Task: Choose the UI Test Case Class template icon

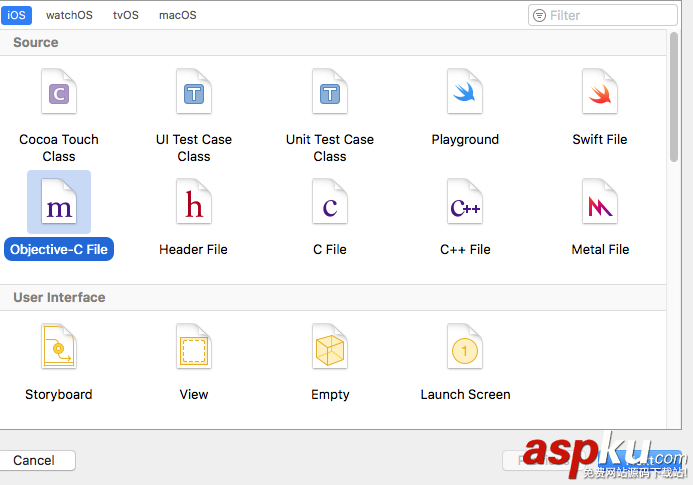Action: 194,92
